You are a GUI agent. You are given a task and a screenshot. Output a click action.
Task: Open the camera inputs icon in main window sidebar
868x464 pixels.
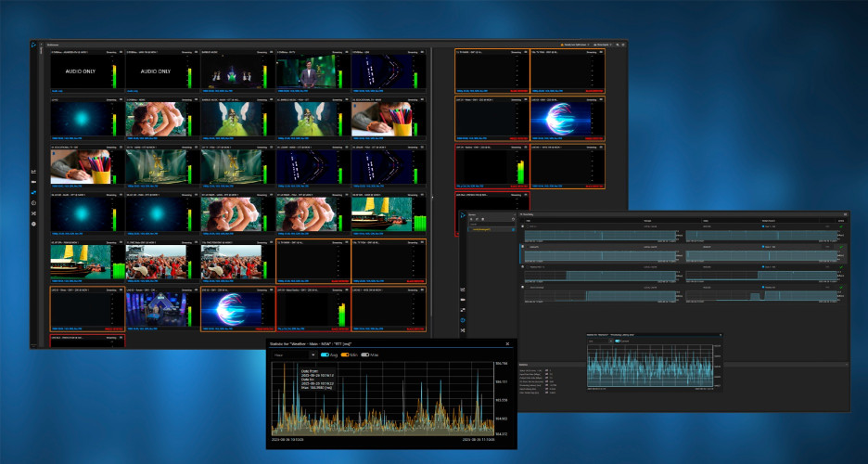[33, 182]
